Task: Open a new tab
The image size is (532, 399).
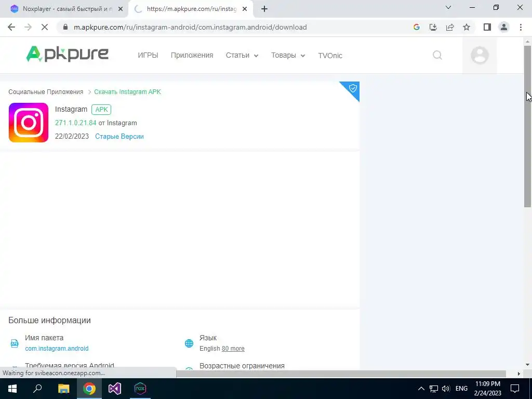Action: (x=264, y=9)
